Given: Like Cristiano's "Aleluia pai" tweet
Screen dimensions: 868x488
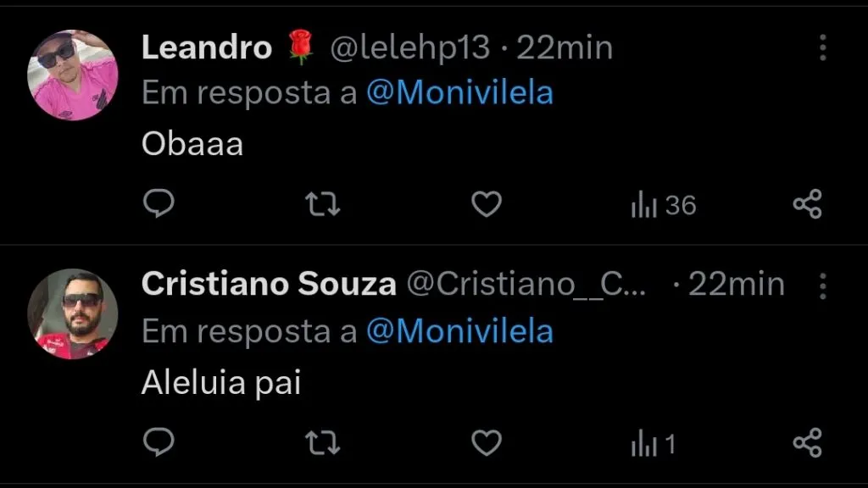Looking at the screenshot, I should click(x=486, y=441).
